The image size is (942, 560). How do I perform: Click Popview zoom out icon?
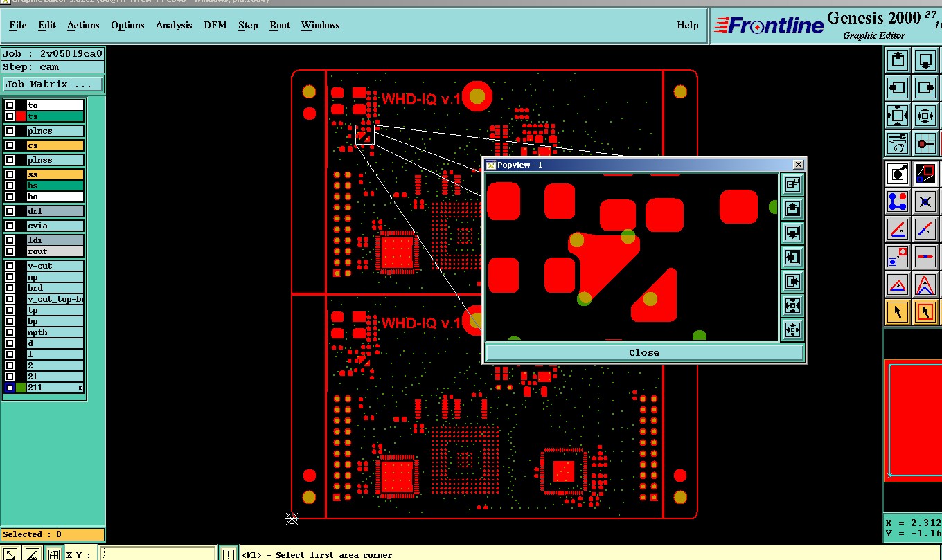point(792,329)
